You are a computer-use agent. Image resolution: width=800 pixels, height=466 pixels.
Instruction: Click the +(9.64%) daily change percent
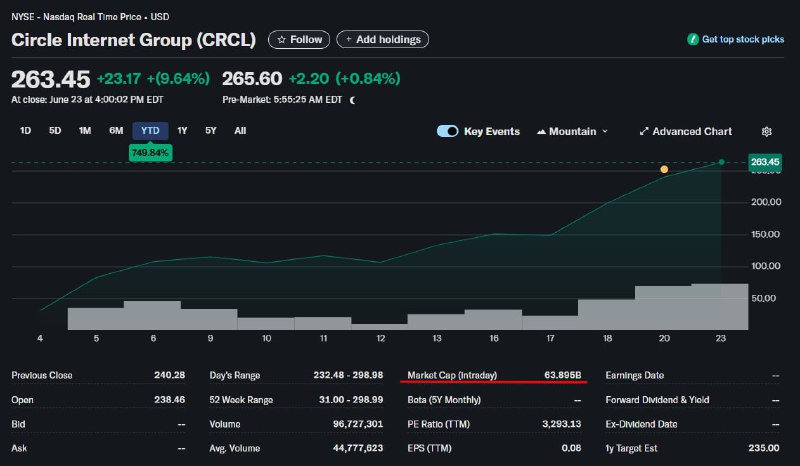(178, 79)
